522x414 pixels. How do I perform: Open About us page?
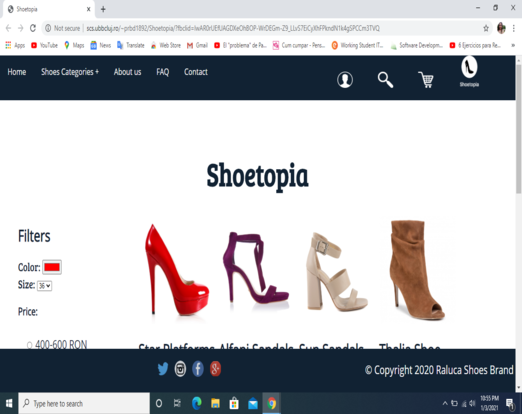[127, 72]
